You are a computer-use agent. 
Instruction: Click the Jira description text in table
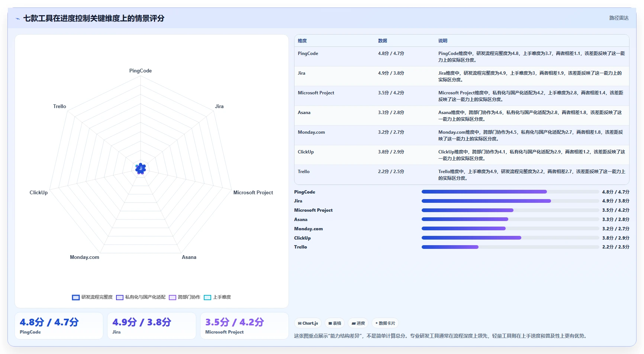[x=530, y=77]
